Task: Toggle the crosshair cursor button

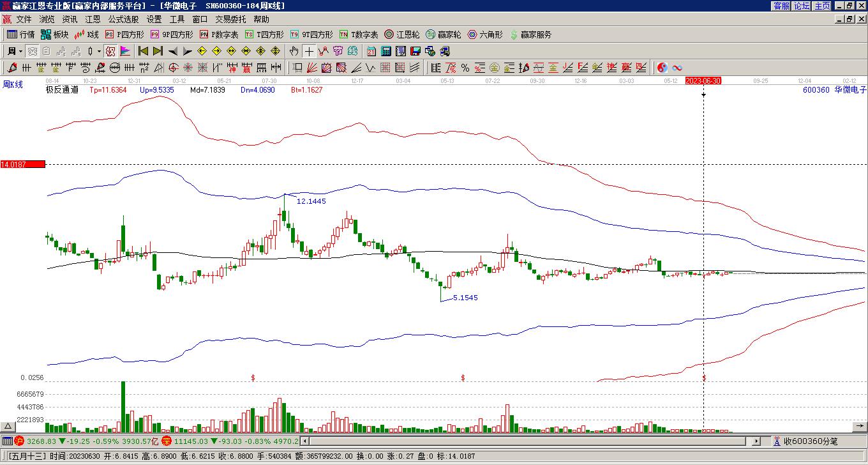Action: (x=309, y=51)
